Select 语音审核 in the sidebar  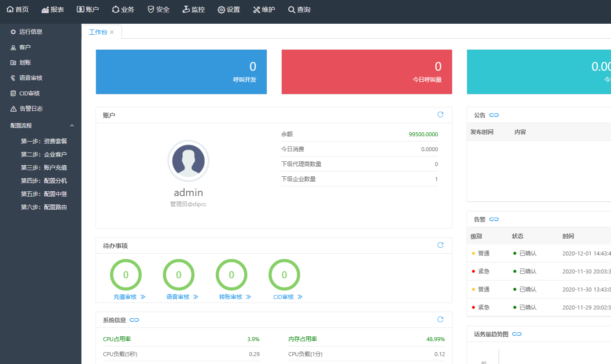pos(31,78)
